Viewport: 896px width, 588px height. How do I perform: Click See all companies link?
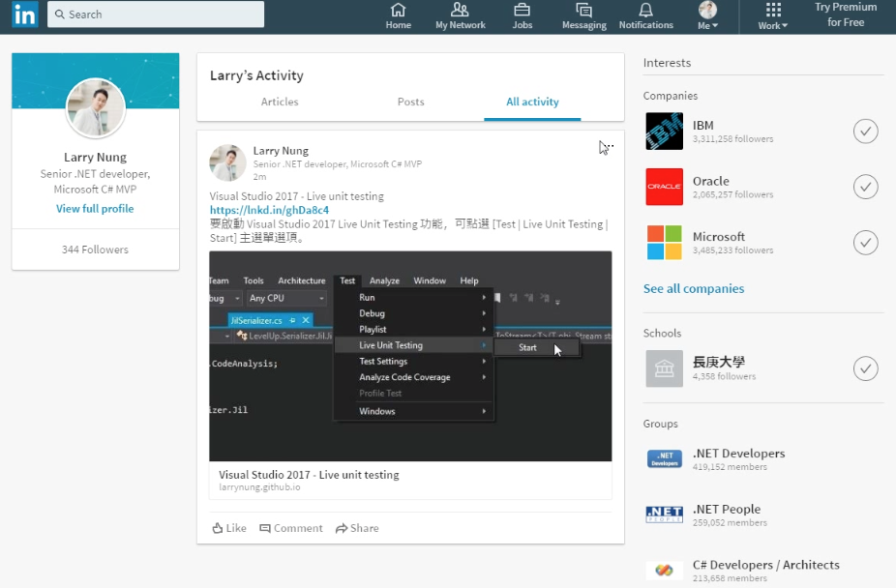coord(694,288)
